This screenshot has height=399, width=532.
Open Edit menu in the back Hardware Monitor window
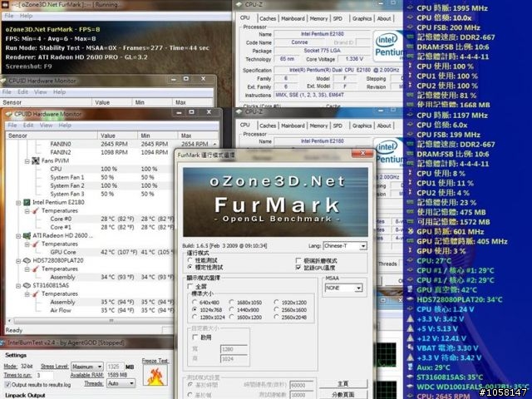22,92
